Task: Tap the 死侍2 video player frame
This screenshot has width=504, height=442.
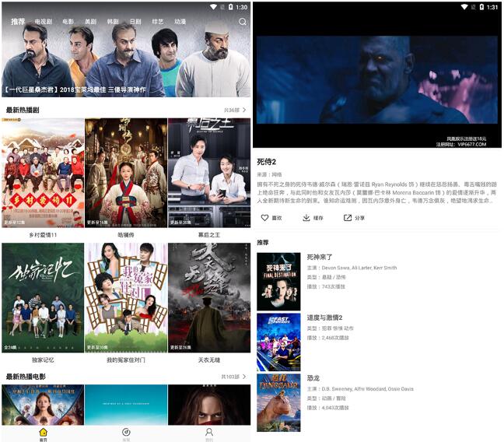Action: click(x=377, y=80)
